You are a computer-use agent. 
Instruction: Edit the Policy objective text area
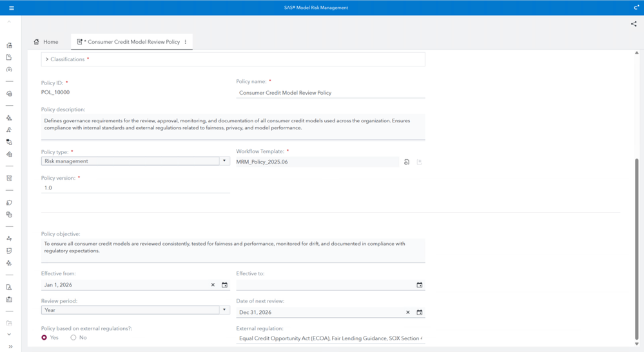233,250
